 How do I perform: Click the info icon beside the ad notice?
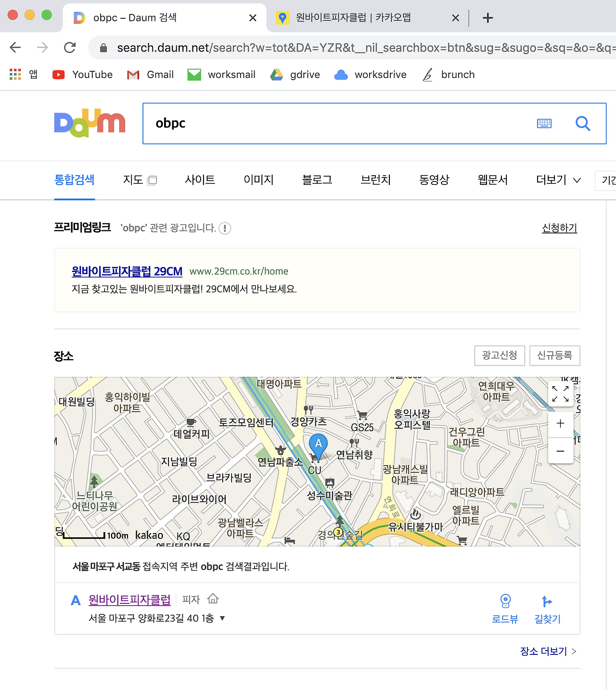(224, 228)
